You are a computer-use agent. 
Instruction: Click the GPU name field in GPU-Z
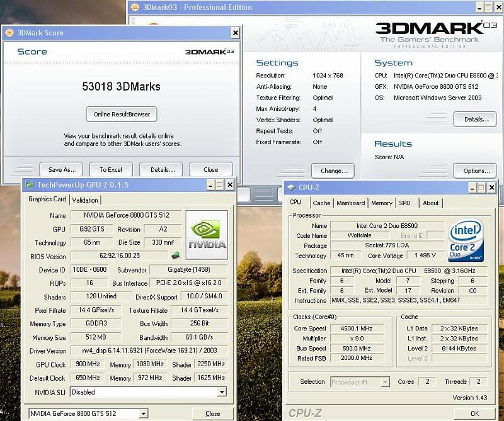(x=127, y=215)
